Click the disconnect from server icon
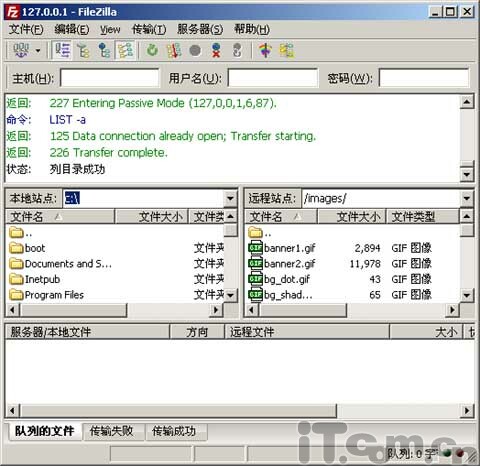 coord(216,51)
